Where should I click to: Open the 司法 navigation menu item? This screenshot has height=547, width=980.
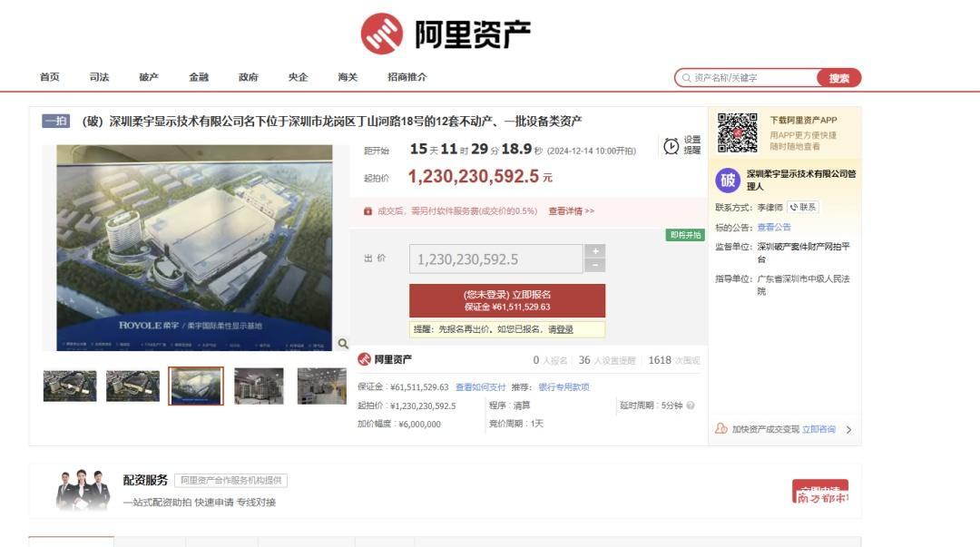[x=99, y=77]
